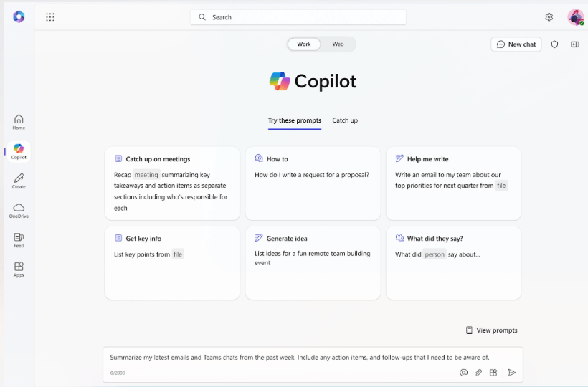Open Settings gear icon
The width and height of the screenshot is (588, 387).
[549, 17]
